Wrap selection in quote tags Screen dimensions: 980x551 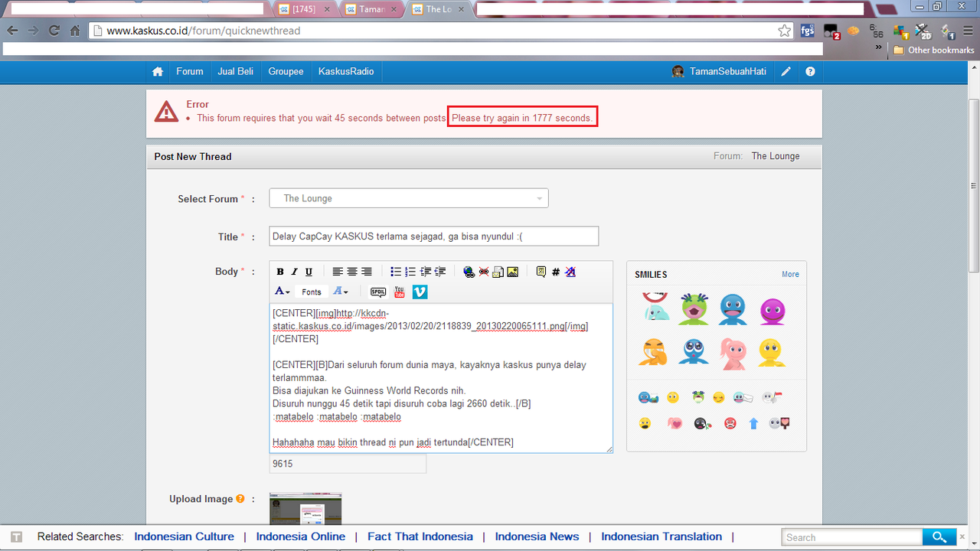pos(541,272)
